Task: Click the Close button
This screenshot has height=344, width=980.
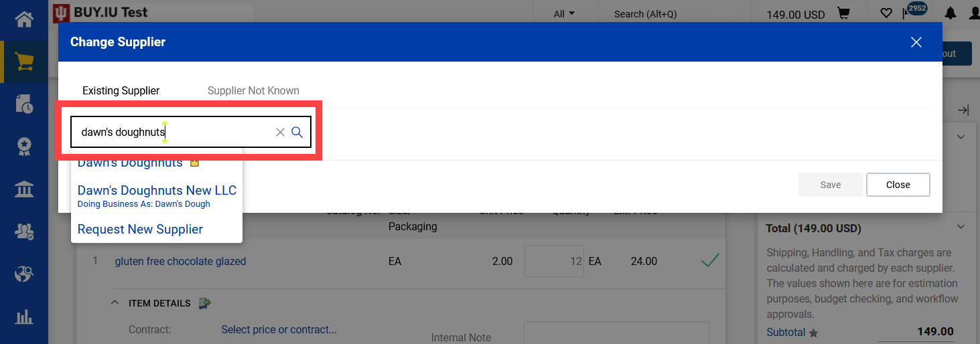Action: (898, 185)
